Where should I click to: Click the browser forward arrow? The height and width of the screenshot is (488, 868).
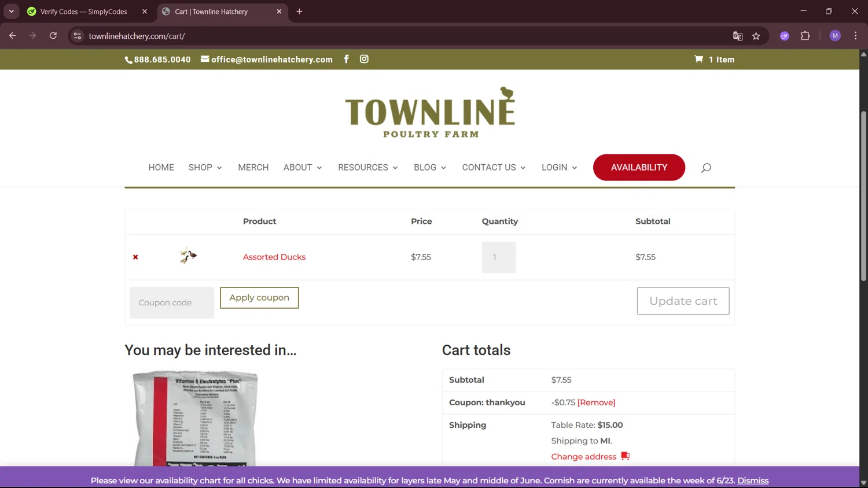pos(32,36)
